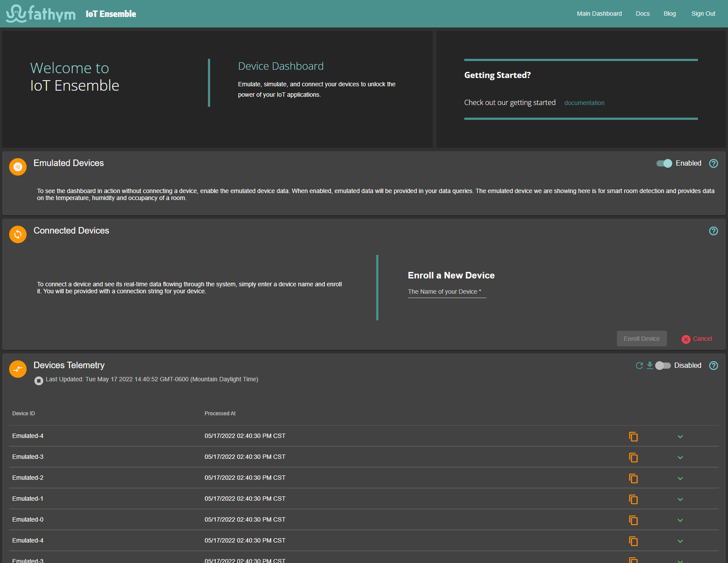Click IoT Ensemble header title
The image size is (728, 563).
pos(111,14)
